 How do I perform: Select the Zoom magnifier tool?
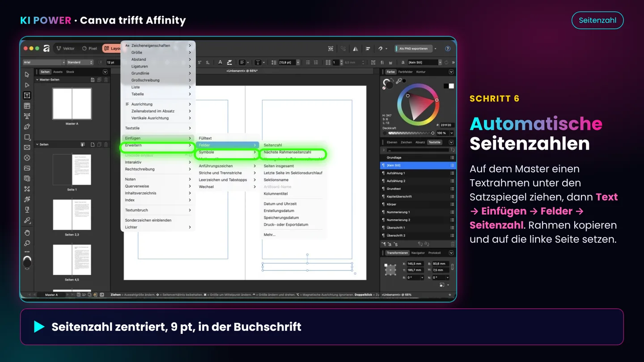tap(27, 243)
